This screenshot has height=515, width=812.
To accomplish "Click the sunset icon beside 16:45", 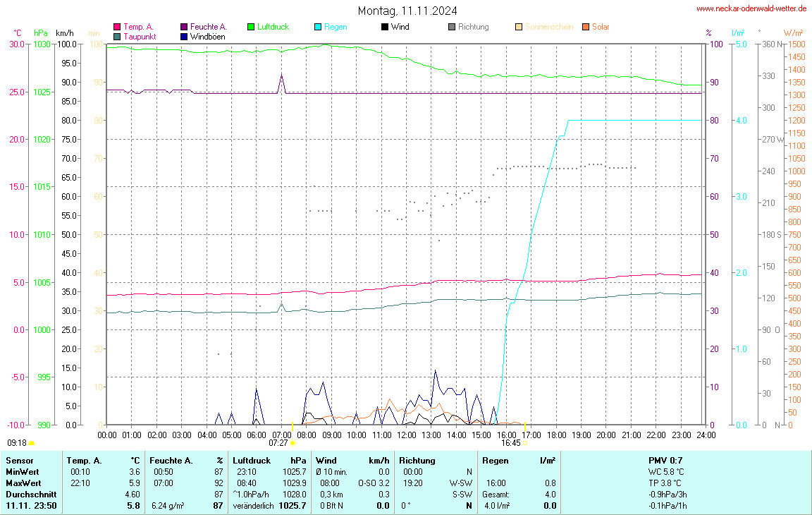I will (525, 443).
